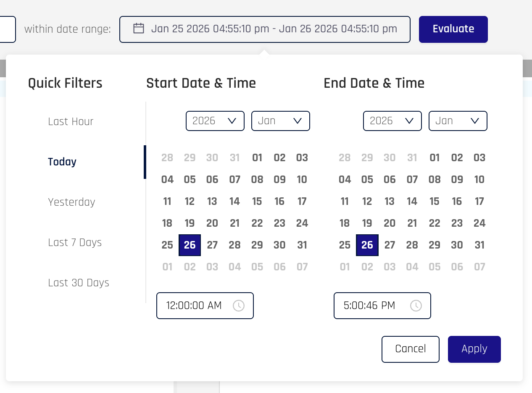Select the Yesterday quick filter
Viewport: 532px width, 393px height.
[71, 202]
